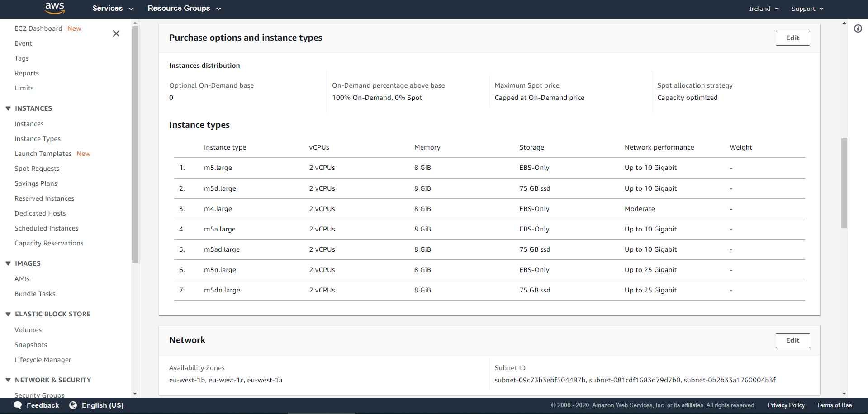Collapse the IMAGES sidebar section

click(8, 263)
